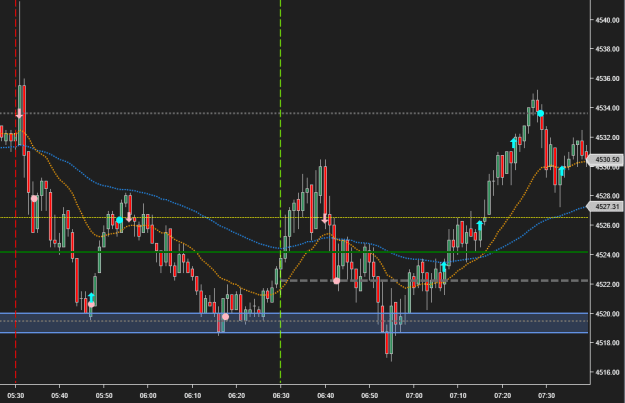
Task: Click the 4540.00 price axis label
Action: 607,20
